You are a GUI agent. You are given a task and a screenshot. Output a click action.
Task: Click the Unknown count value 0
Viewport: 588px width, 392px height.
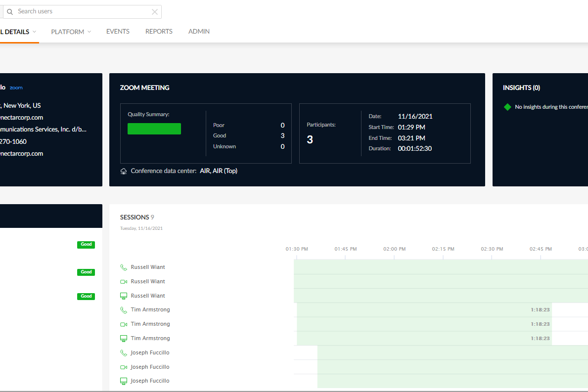pyautogui.click(x=283, y=146)
